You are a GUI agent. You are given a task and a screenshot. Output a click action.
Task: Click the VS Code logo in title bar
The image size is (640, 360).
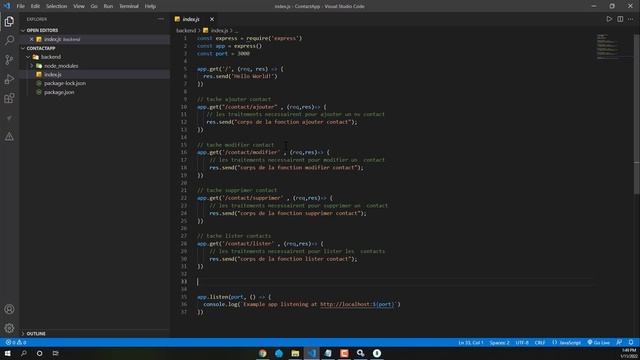coord(7,6)
